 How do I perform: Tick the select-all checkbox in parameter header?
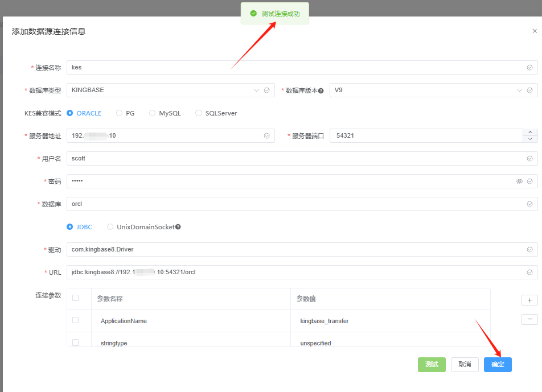coord(75,298)
